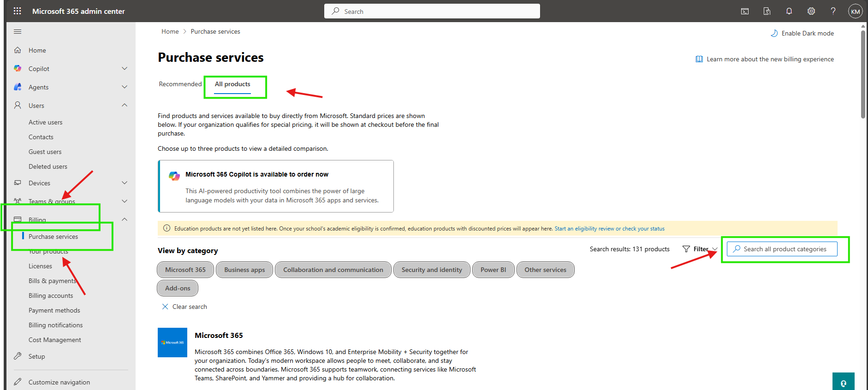Screen dimensions: 868x390
Task: Open Cloud Shell icon in header
Action: (x=745, y=11)
